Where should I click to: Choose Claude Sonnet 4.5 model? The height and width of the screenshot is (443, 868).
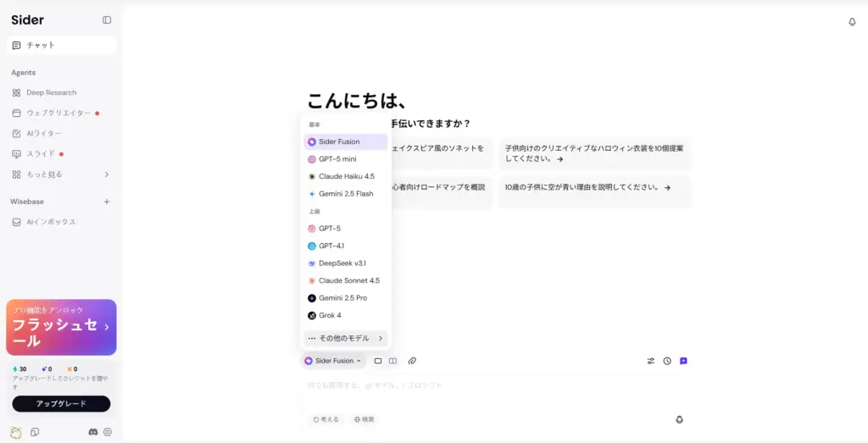pyautogui.click(x=346, y=280)
